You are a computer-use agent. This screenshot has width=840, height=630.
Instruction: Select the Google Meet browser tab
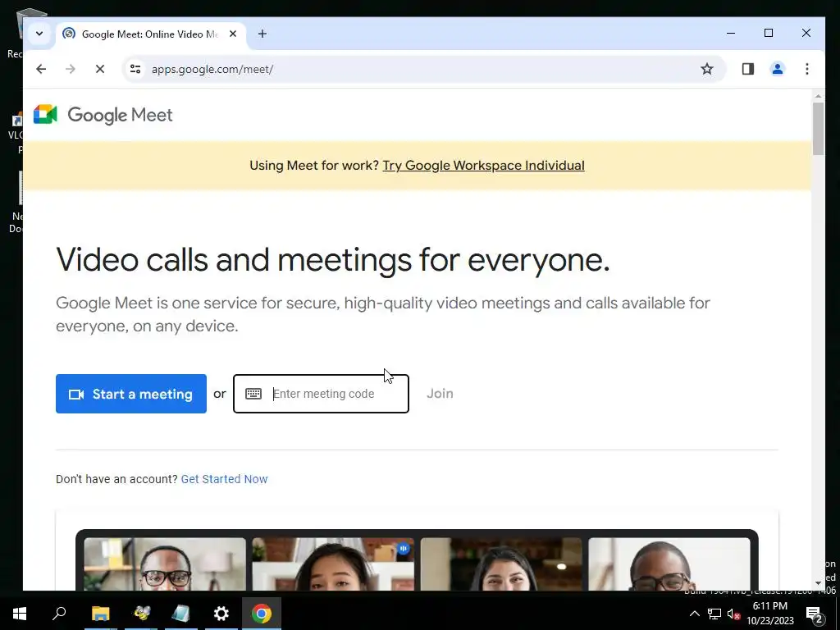(151, 34)
